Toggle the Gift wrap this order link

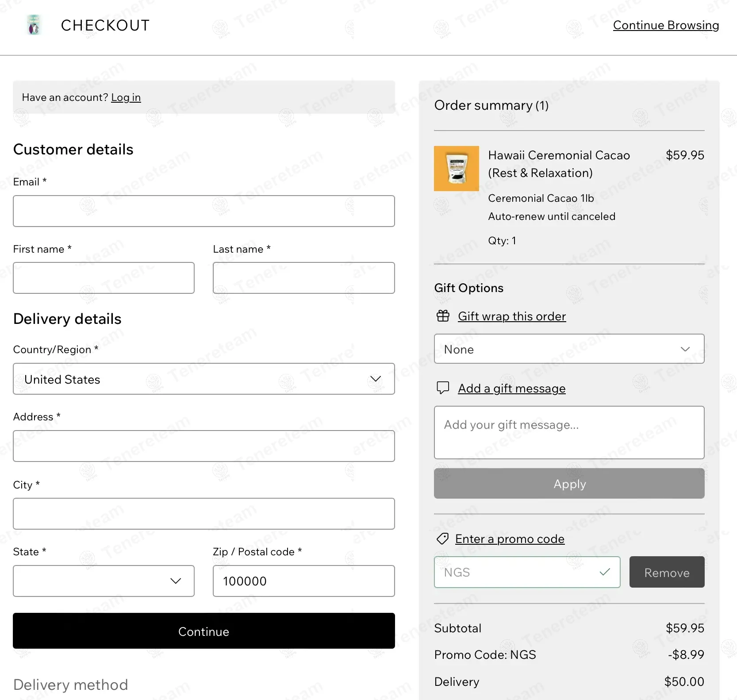click(x=512, y=316)
